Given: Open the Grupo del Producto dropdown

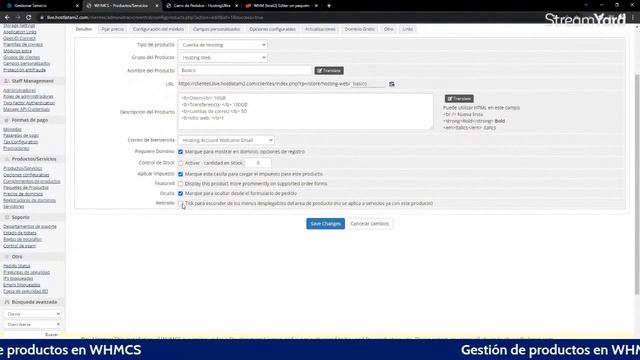Looking at the screenshot, I should [223, 58].
